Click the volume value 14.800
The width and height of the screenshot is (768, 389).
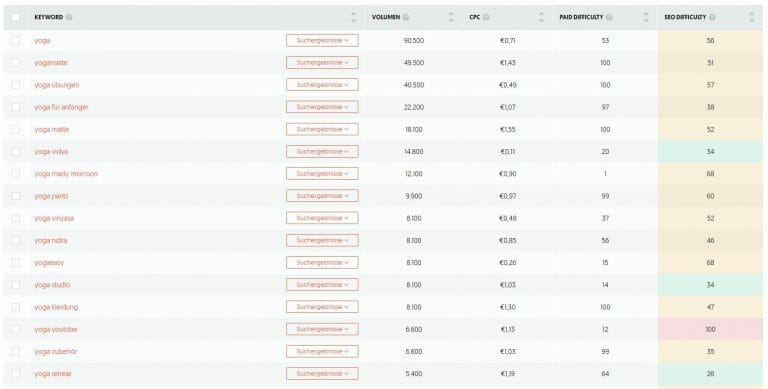414,151
